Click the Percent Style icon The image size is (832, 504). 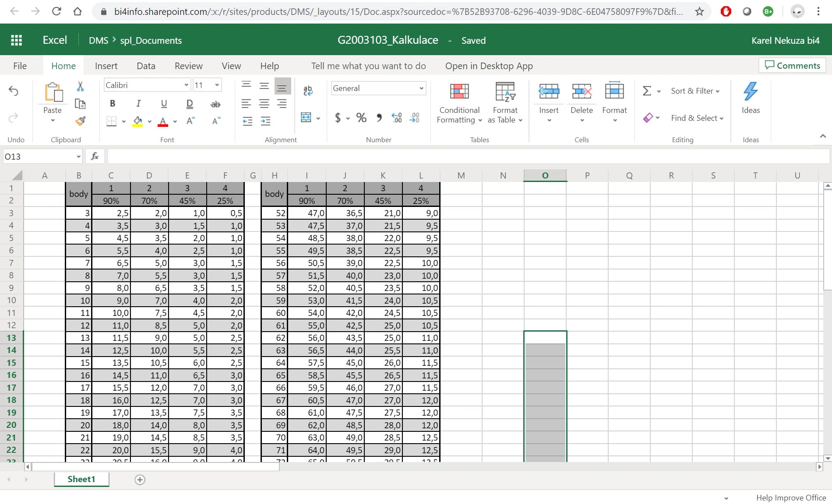361,118
